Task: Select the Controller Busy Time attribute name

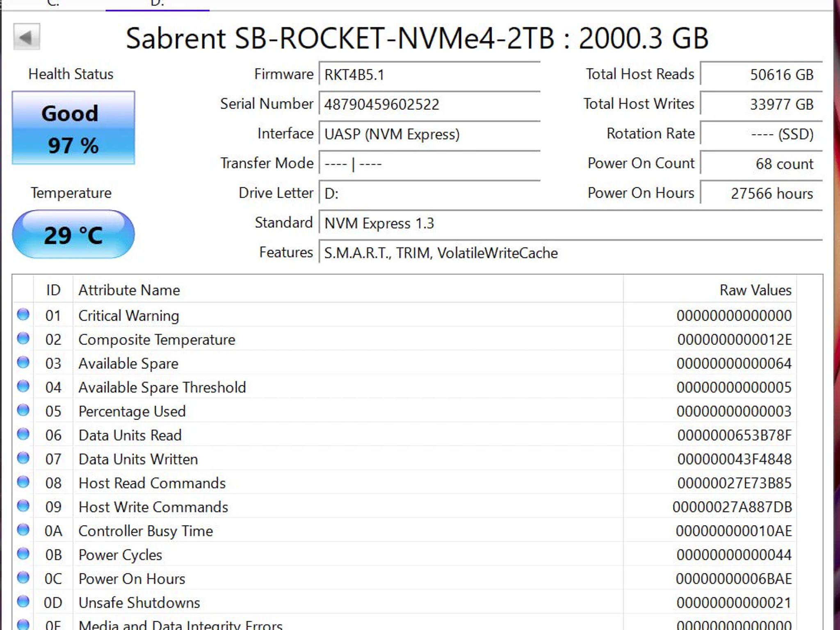Action: click(x=146, y=531)
